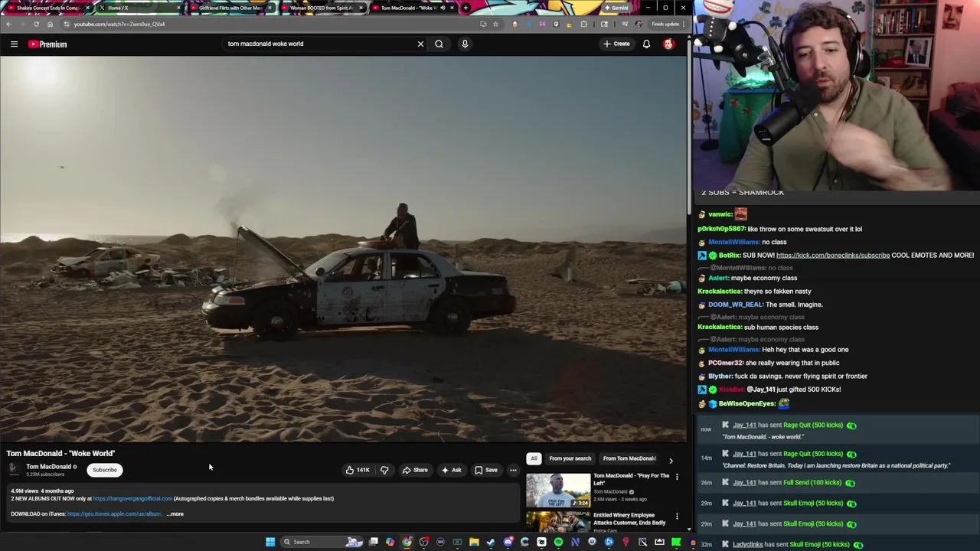The height and width of the screenshot is (551, 980).
Task: Go back in the browser
Action: tap(8, 24)
